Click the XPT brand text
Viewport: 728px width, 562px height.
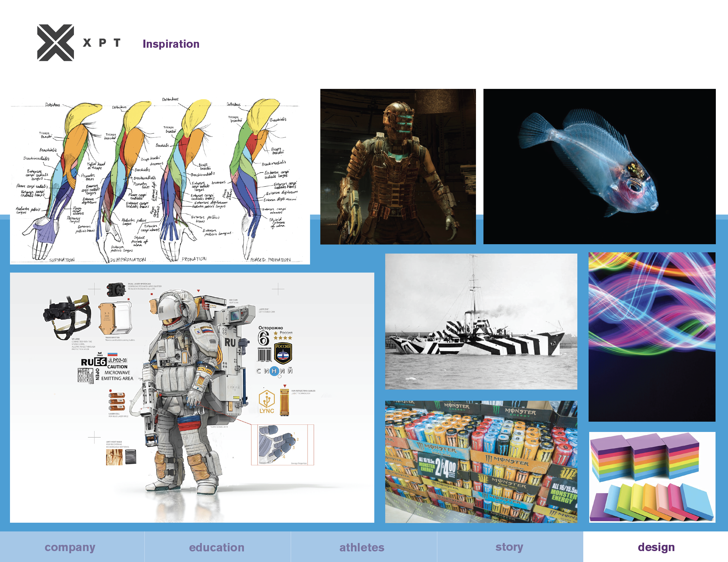(102, 43)
